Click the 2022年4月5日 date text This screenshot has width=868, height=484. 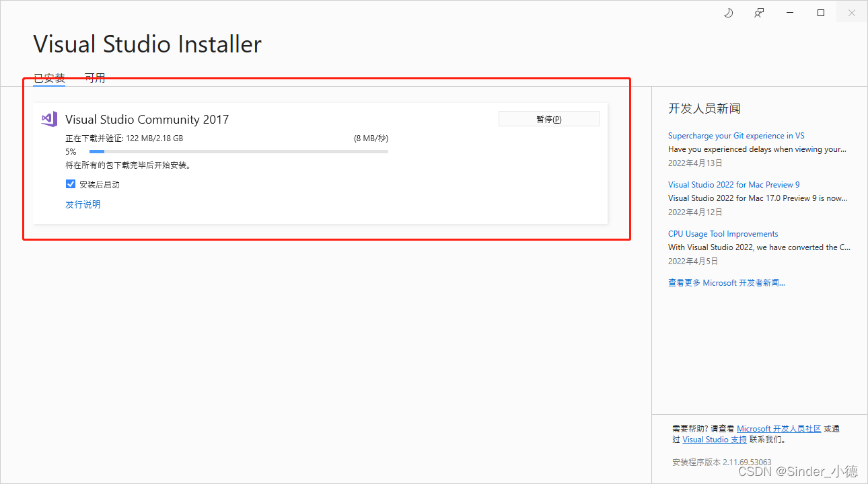tap(693, 261)
